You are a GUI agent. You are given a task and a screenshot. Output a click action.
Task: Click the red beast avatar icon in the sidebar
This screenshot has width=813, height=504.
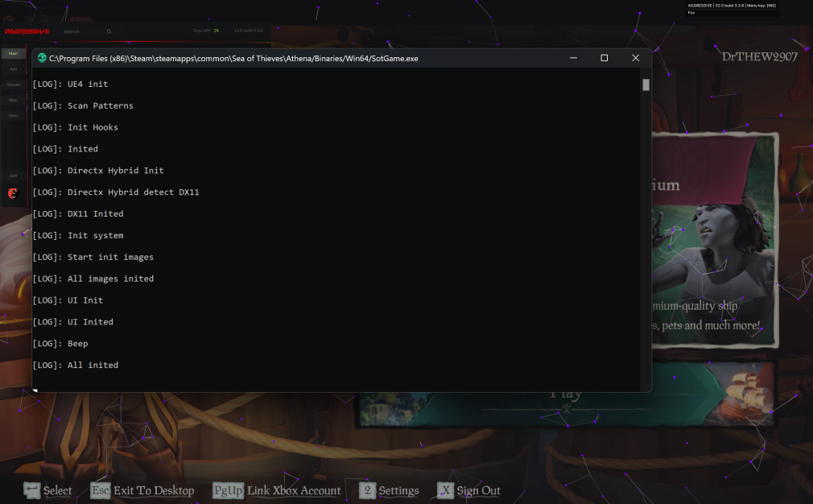(13, 193)
